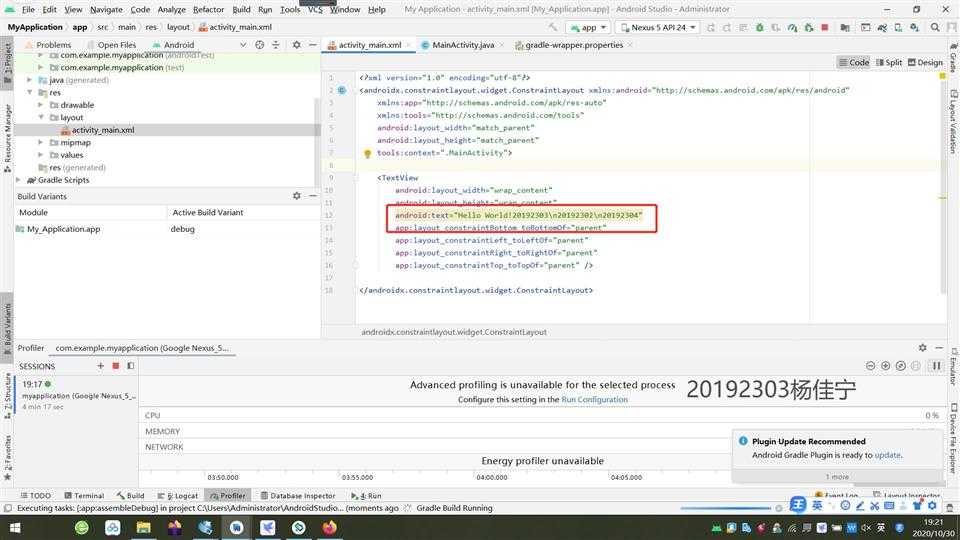Viewport: 960px width, 540px height.
Task: Stop the running app with red square
Action: pos(825,28)
